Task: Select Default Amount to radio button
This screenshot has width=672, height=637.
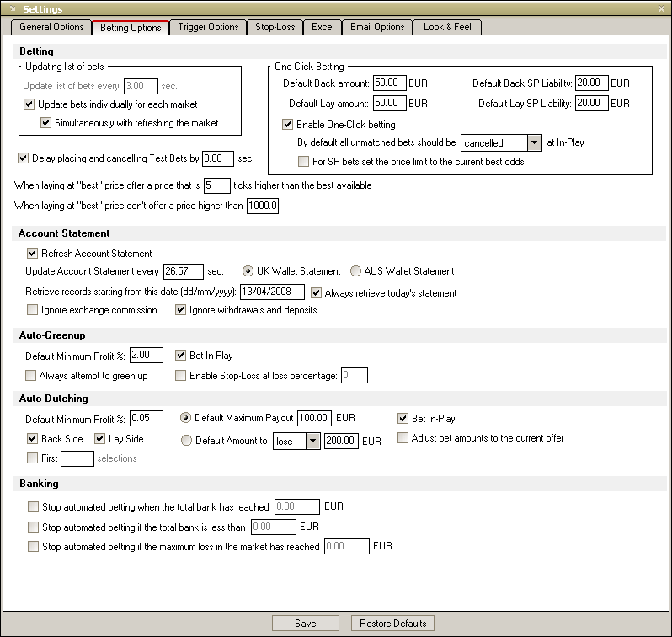Action: click(186, 441)
